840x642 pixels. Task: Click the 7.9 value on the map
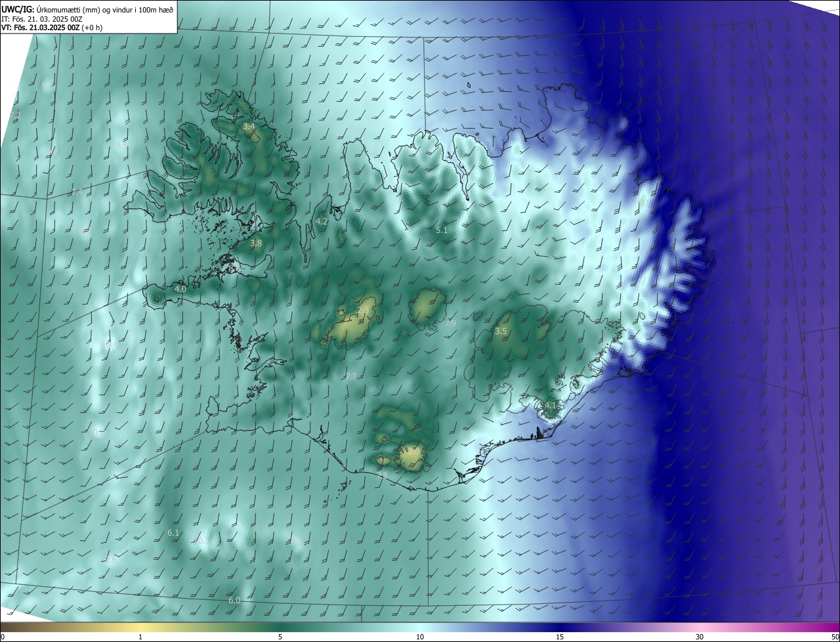450,324
